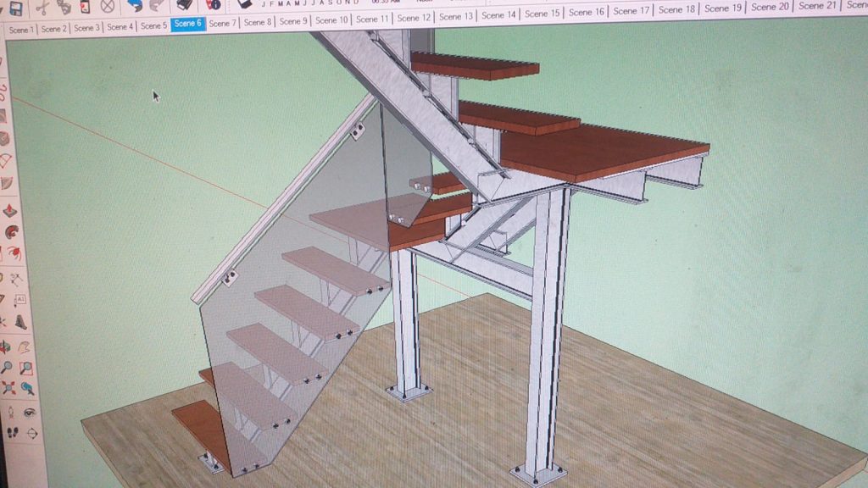The width and height of the screenshot is (868, 488).
Task: Open Model Info icon
Action: (214, 5)
